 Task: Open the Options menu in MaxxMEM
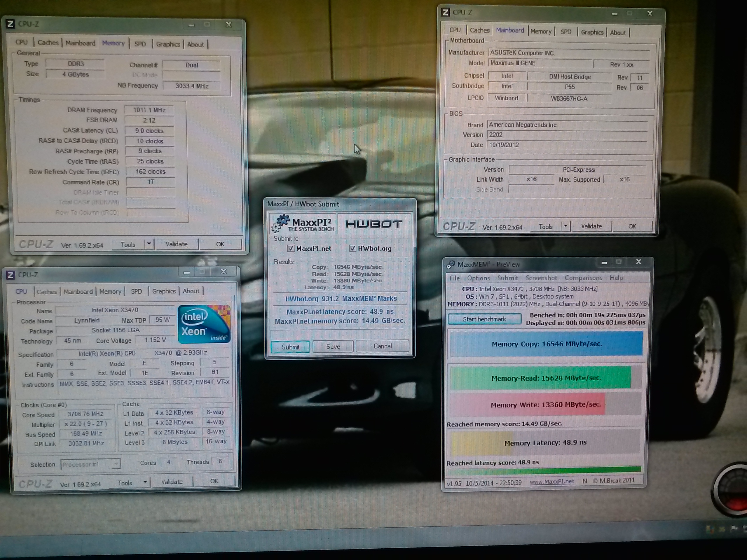pyautogui.click(x=478, y=278)
